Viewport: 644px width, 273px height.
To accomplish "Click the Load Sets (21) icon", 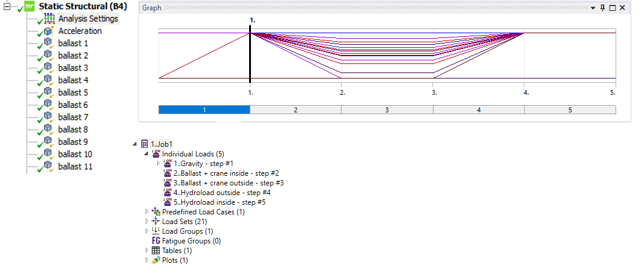I will point(155,222).
